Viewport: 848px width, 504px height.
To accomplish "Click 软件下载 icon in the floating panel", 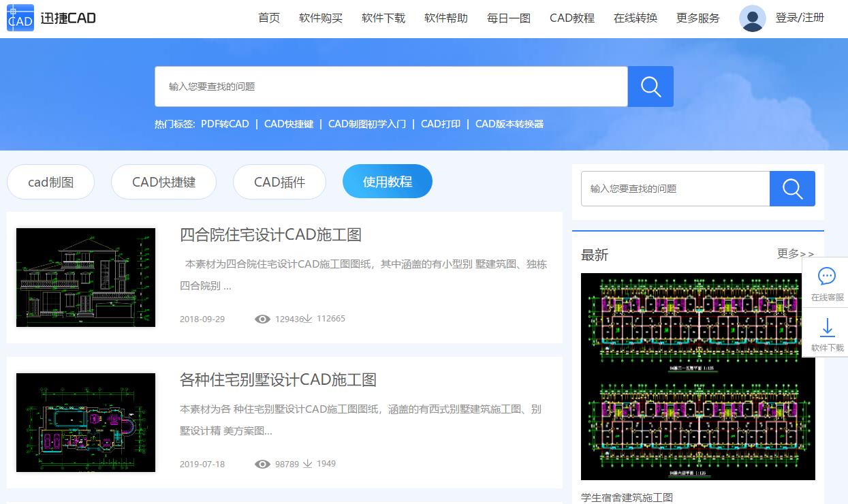I will pyautogui.click(x=827, y=334).
